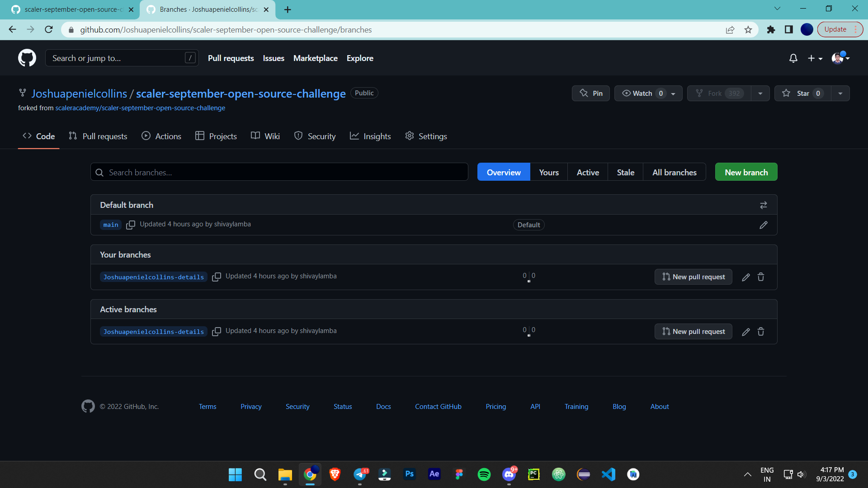Viewport: 868px width, 488px height.
Task: Edit the Joshuapenielcollins-details branch name
Action: (x=745, y=277)
